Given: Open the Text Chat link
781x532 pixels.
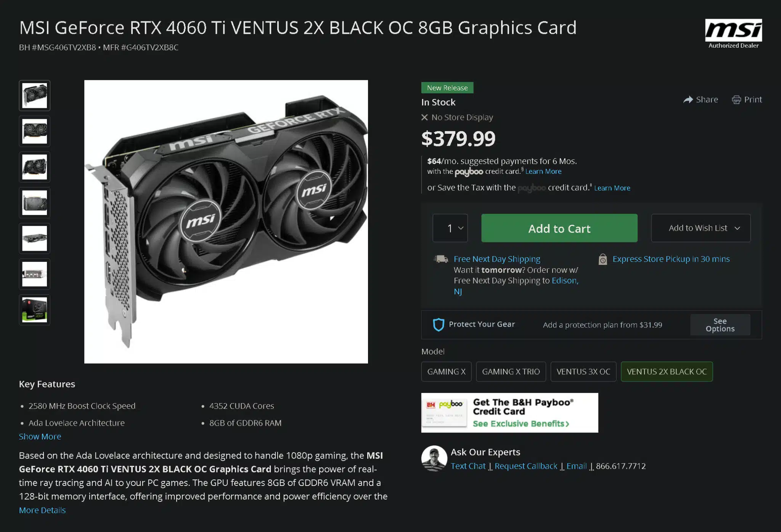Looking at the screenshot, I should (x=468, y=466).
